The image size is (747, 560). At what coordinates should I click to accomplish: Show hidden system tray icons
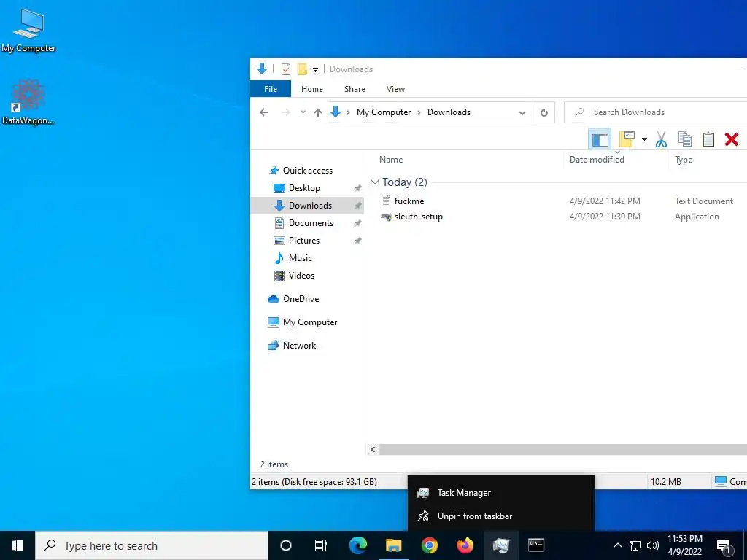(x=617, y=545)
